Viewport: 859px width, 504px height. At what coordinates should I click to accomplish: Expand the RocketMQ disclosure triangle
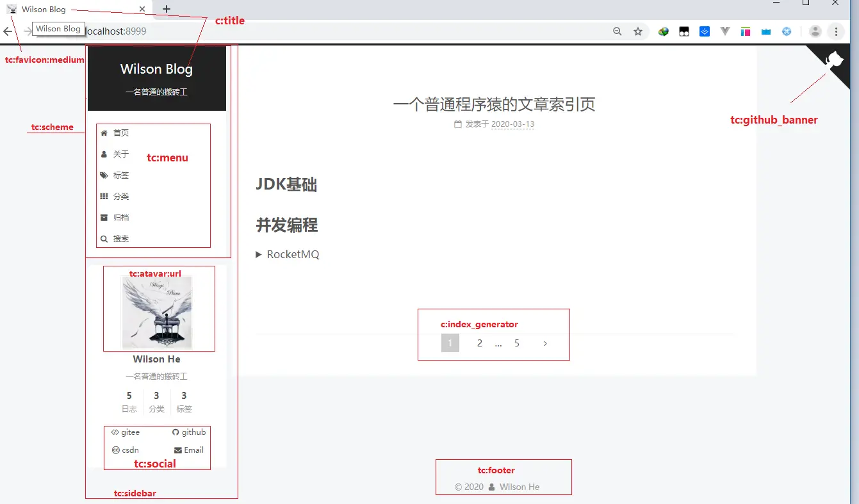coord(259,254)
